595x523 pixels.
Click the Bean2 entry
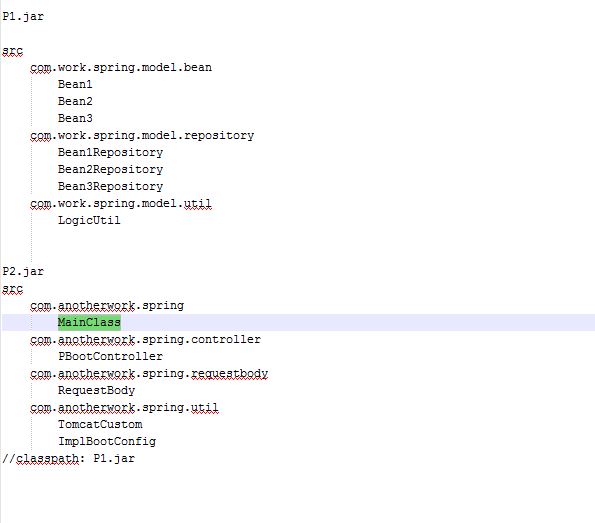75,101
